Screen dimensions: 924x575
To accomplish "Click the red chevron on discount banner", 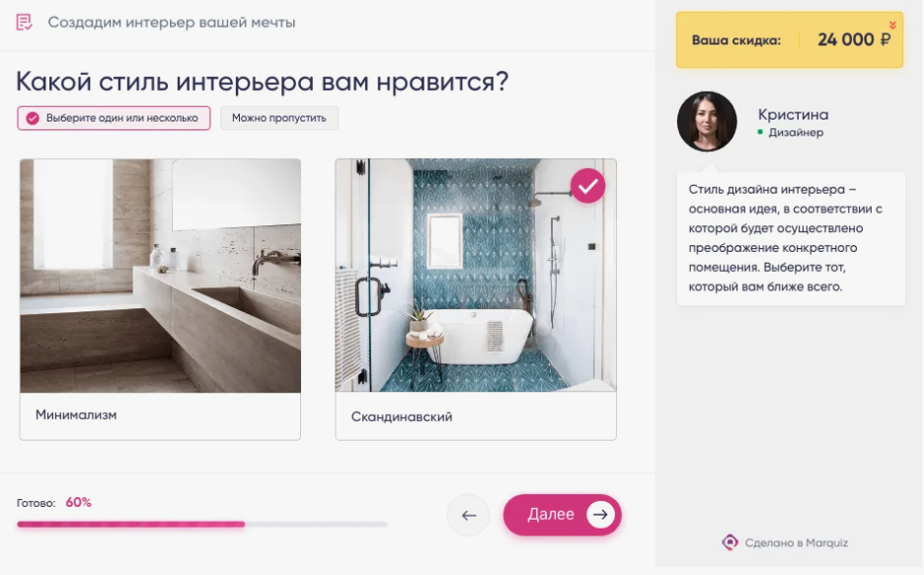I will click(892, 25).
